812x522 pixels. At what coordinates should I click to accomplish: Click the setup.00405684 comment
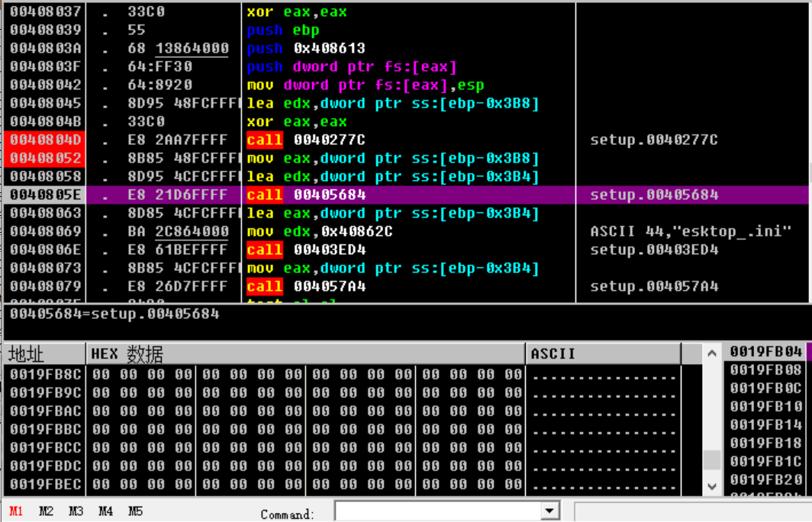click(655, 195)
